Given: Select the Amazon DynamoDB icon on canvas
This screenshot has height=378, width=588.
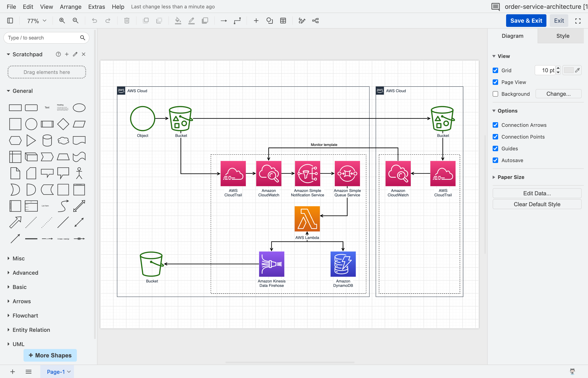Looking at the screenshot, I should pyautogui.click(x=343, y=264).
